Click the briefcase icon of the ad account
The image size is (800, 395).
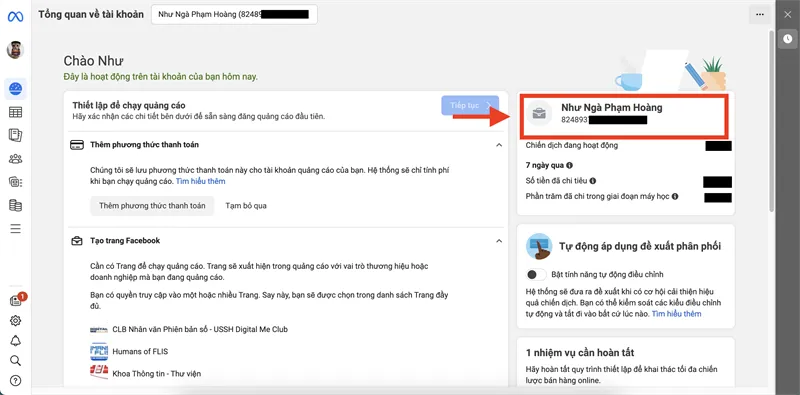(x=539, y=113)
